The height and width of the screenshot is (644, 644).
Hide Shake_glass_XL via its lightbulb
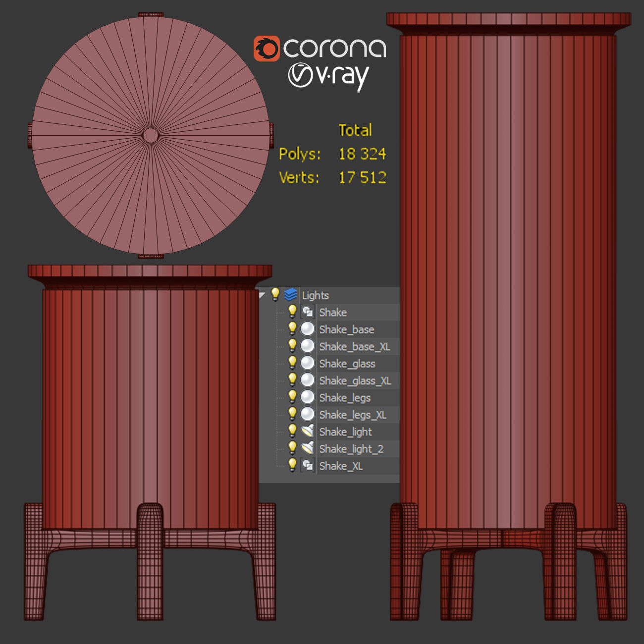[x=292, y=380]
